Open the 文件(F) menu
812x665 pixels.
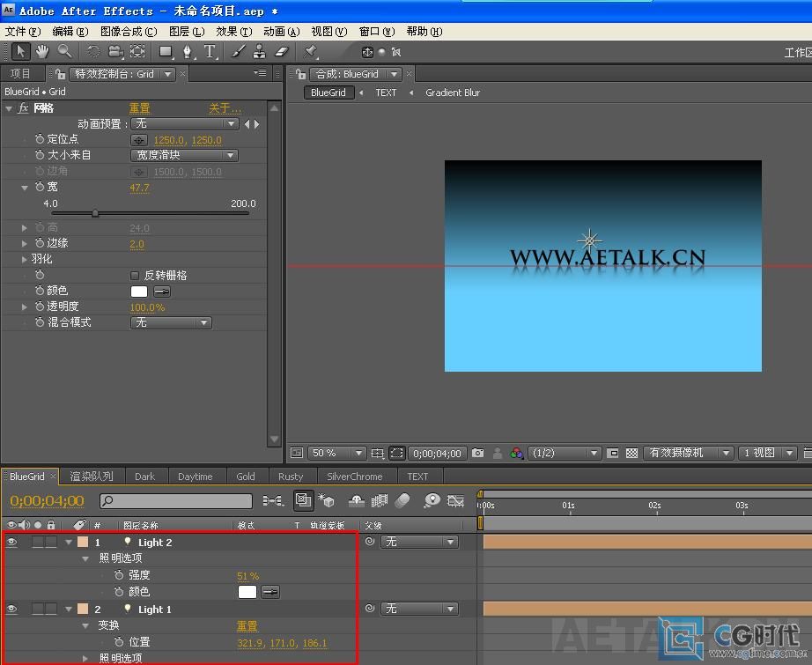click(x=22, y=32)
